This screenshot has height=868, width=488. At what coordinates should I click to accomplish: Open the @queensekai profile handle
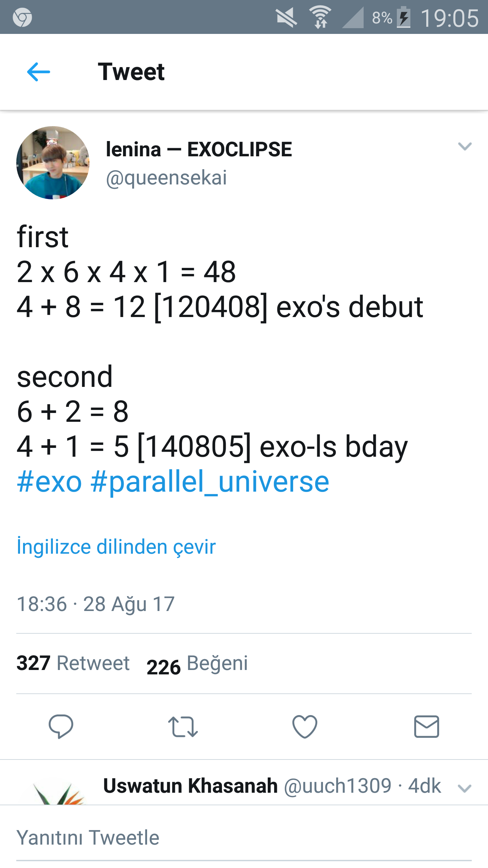pyautogui.click(x=166, y=178)
